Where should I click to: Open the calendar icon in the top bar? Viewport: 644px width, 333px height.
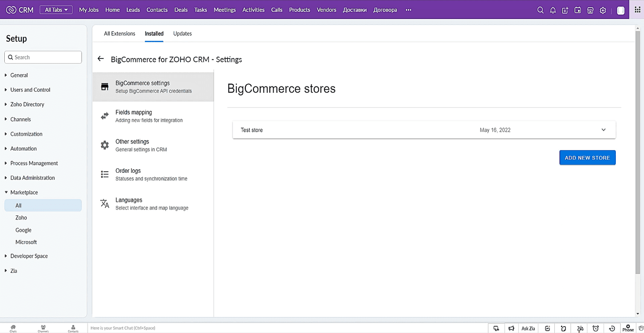(577, 9)
